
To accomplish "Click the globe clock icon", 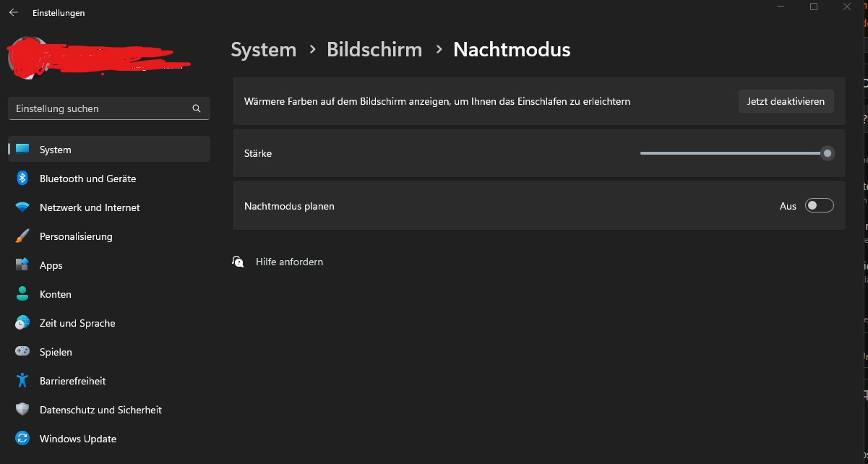I will tap(22, 323).
